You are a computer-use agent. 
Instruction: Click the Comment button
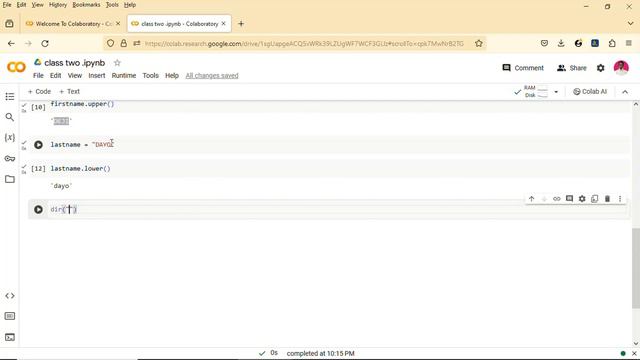tap(523, 68)
